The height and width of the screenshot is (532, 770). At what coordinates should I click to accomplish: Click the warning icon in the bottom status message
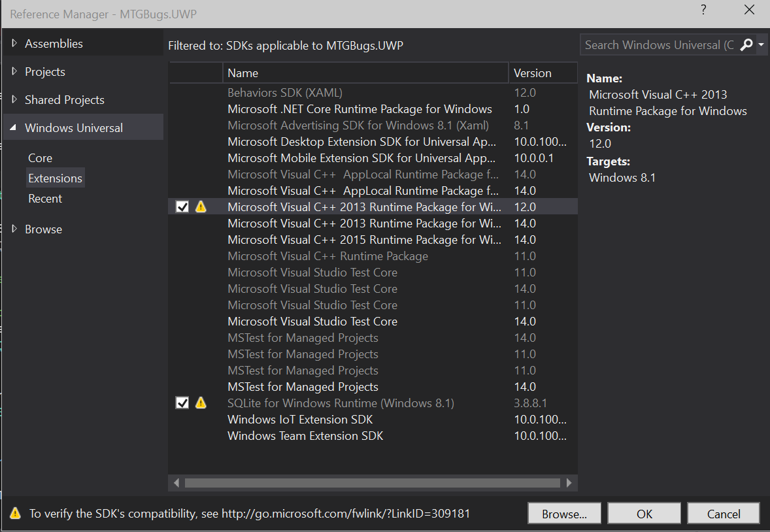(x=15, y=514)
